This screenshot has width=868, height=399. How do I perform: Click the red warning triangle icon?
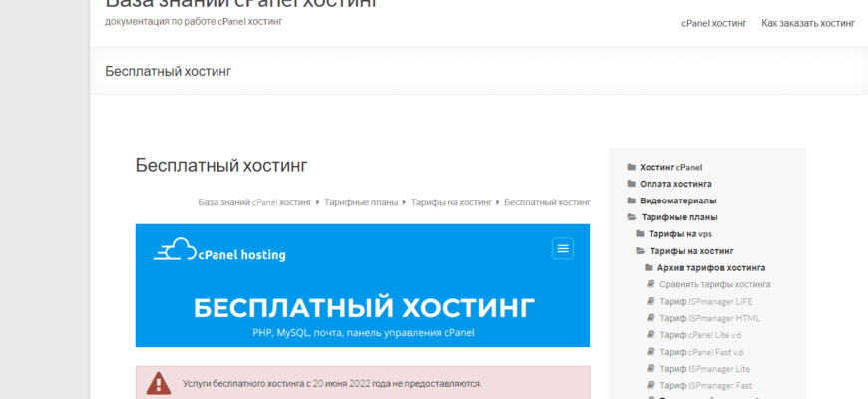[x=159, y=383]
